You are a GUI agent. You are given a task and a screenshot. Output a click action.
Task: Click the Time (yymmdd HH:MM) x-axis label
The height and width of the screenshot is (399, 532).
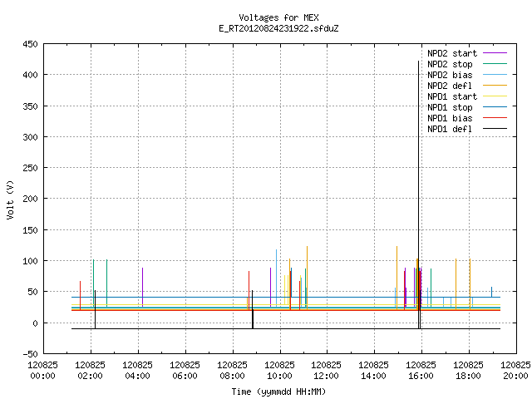tap(279, 392)
